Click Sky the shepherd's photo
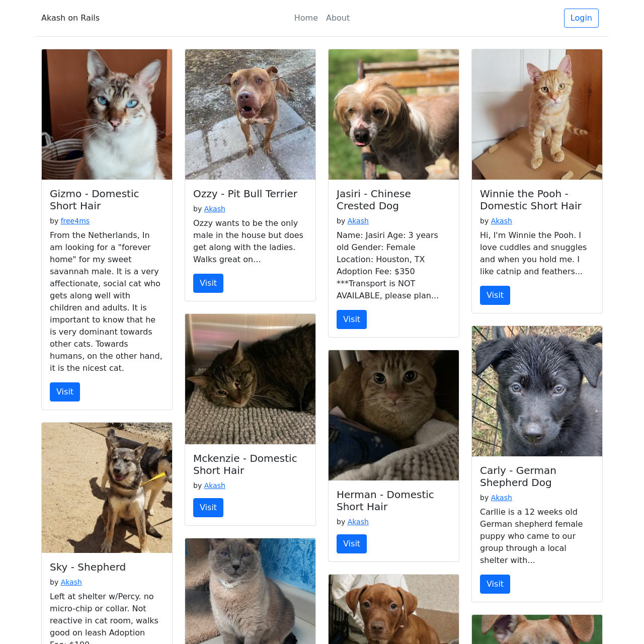 pos(107,488)
